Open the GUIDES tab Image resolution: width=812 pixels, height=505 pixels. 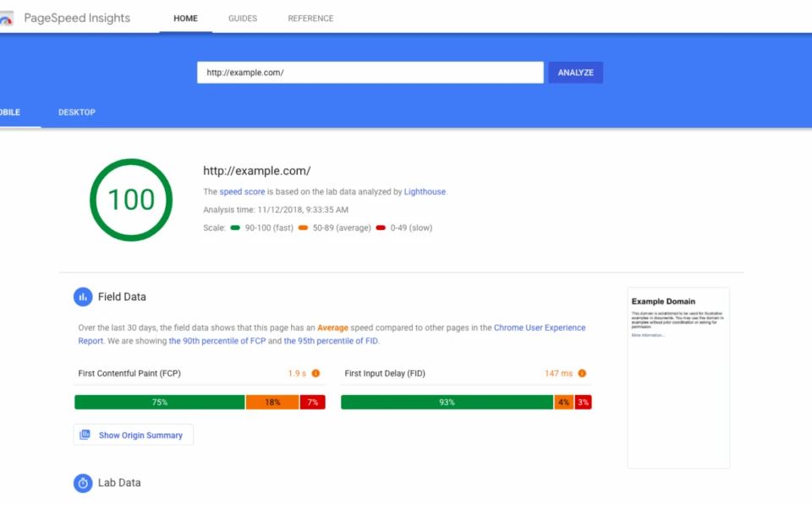(x=243, y=18)
